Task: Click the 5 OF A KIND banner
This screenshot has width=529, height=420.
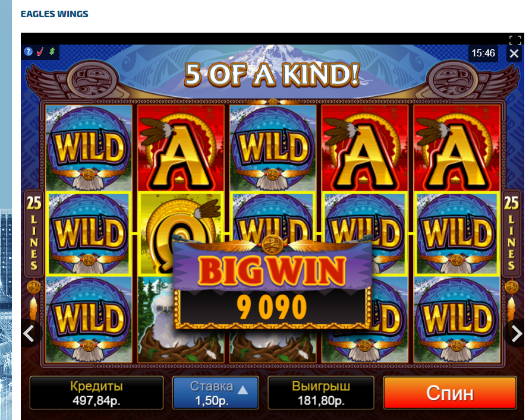Action: (x=272, y=74)
